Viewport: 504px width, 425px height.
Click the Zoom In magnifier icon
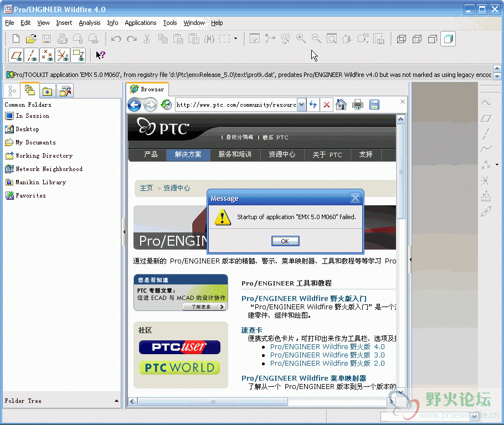[301, 39]
